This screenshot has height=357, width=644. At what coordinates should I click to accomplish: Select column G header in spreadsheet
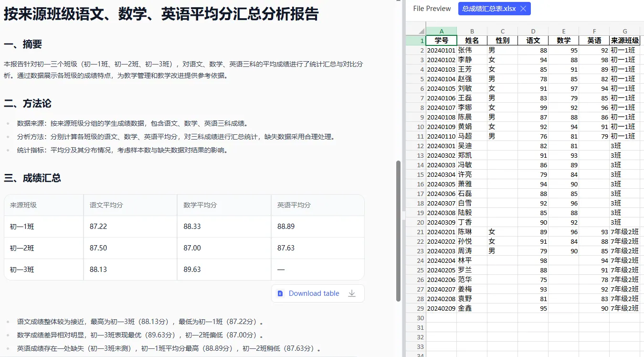coord(625,31)
